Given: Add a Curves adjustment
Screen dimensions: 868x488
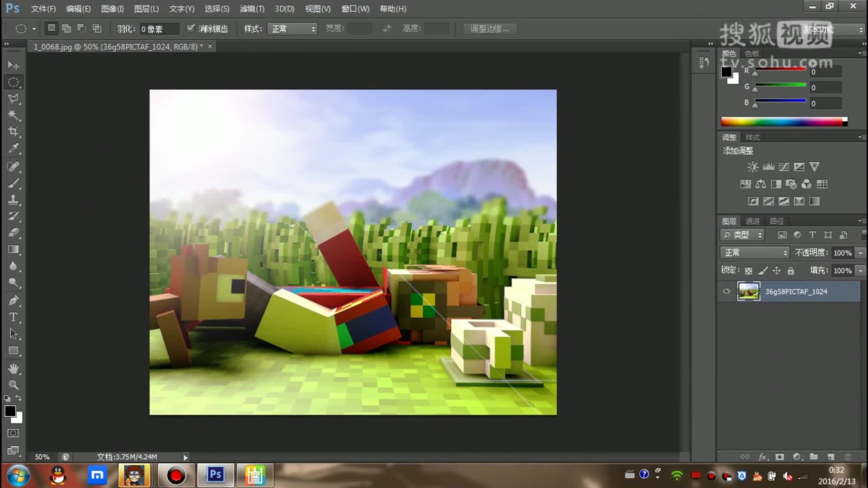Looking at the screenshot, I should pos(783,167).
